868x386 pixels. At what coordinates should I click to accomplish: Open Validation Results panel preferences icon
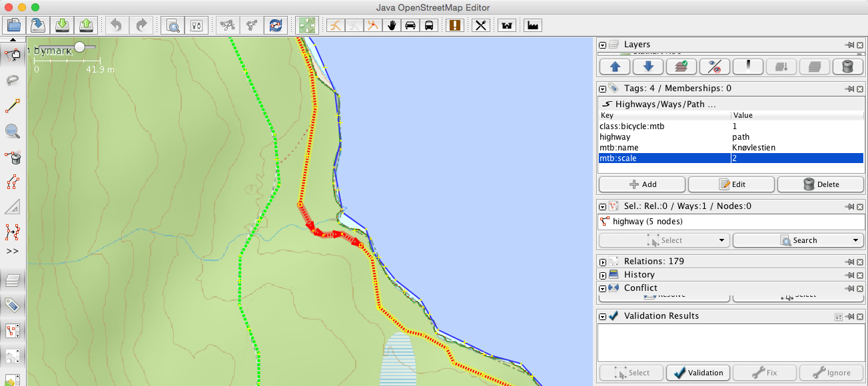pyautogui.click(x=839, y=316)
